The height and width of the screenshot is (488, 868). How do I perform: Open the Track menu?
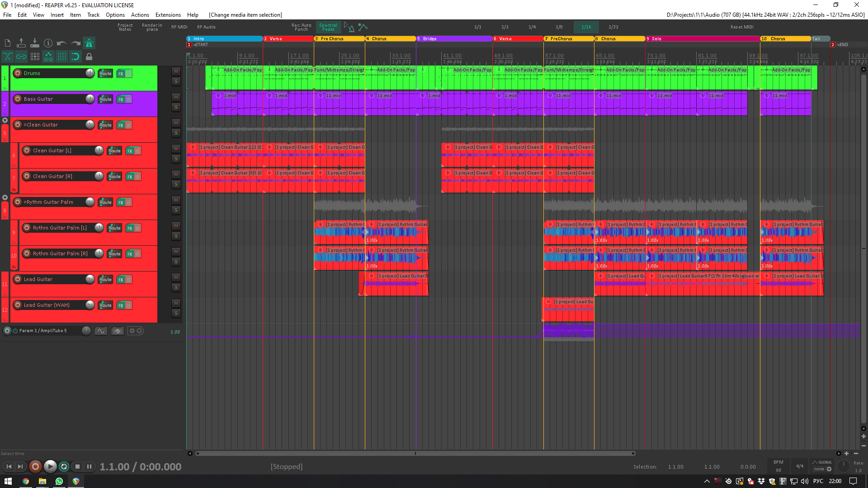coord(93,15)
